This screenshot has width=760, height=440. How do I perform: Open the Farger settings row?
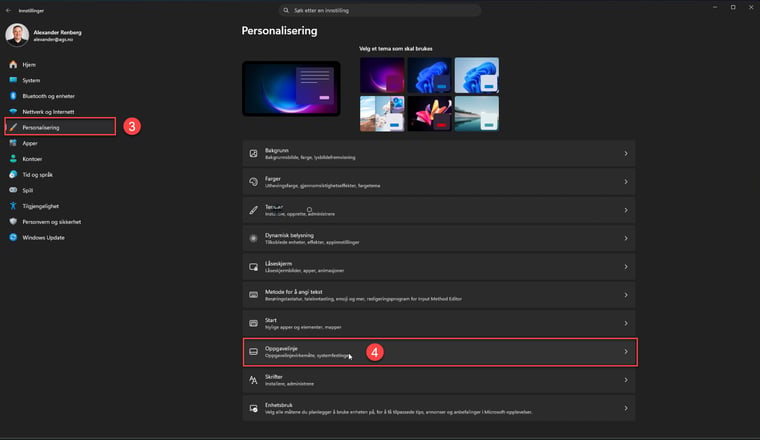(x=439, y=182)
